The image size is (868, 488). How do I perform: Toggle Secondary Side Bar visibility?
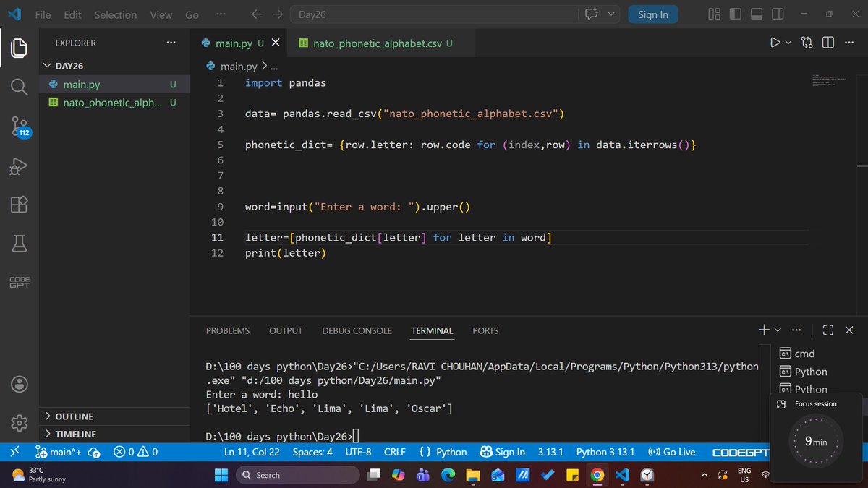[x=778, y=14]
